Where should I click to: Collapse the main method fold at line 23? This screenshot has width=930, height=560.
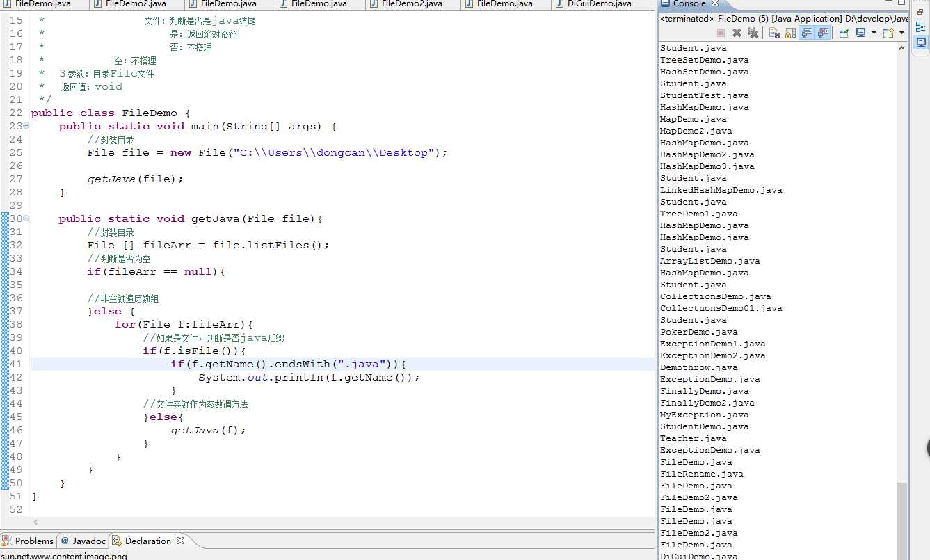tap(26, 126)
